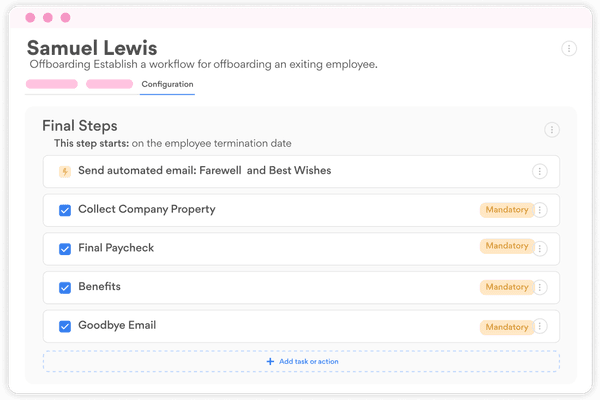Image resolution: width=600 pixels, height=400 pixels.
Task: Open options for Collect Company Property task
Action: coord(541,210)
